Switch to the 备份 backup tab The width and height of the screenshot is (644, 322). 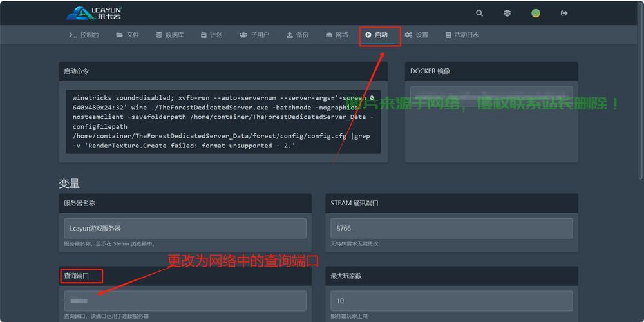(x=298, y=35)
